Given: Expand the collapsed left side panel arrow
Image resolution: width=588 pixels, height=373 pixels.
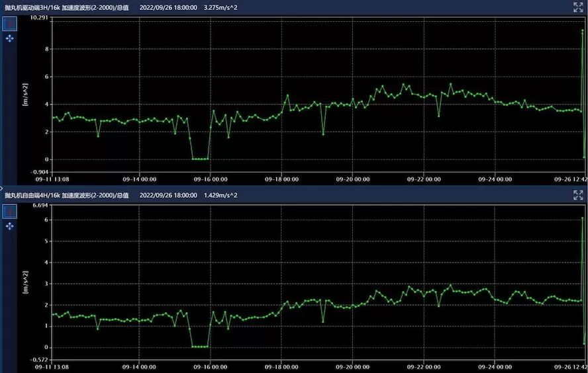Looking at the screenshot, I should [2, 188].
